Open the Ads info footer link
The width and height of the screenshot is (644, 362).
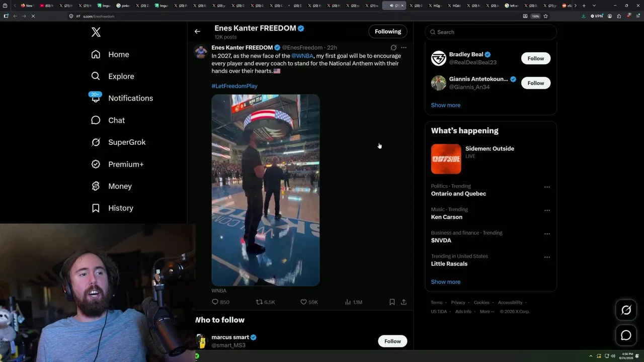[x=463, y=312]
